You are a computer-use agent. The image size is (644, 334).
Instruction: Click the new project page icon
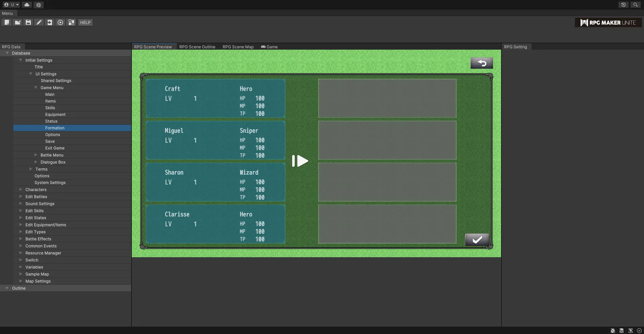pos(7,22)
